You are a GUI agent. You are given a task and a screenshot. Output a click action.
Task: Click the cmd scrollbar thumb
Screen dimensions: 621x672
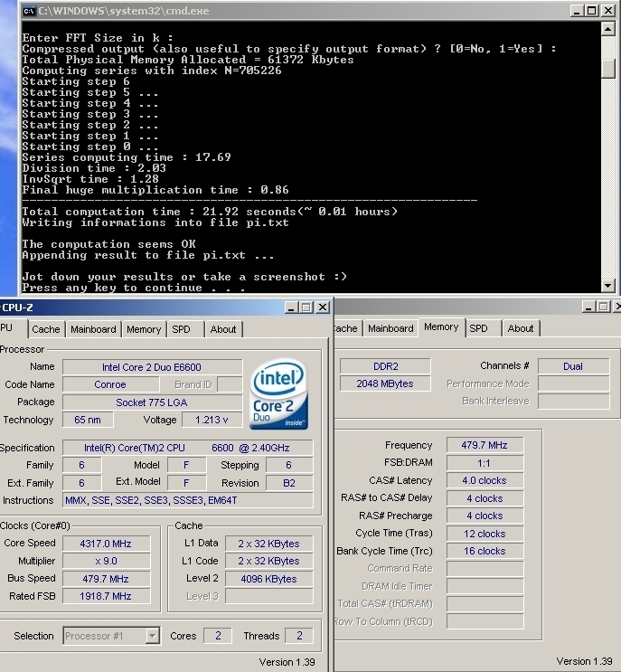(607, 69)
